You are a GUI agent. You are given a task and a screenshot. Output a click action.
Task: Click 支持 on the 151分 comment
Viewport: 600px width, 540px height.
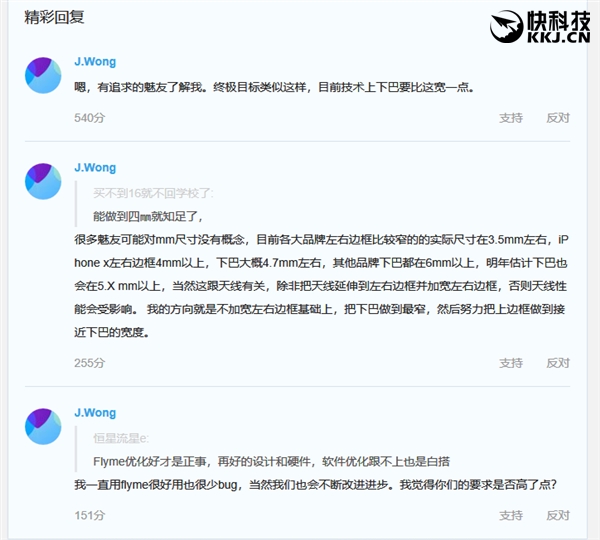pyautogui.click(x=511, y=516)
